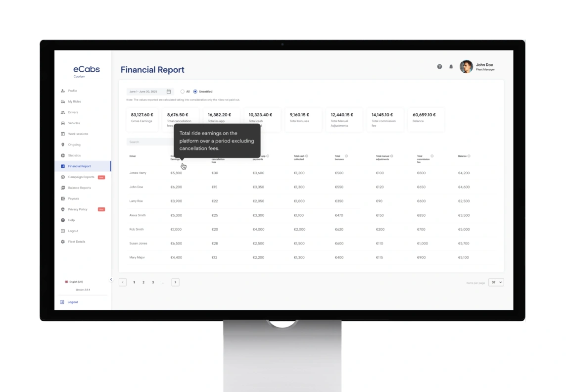
Task: Click info icon next to Total cash collected
Action: coord(307,156)
